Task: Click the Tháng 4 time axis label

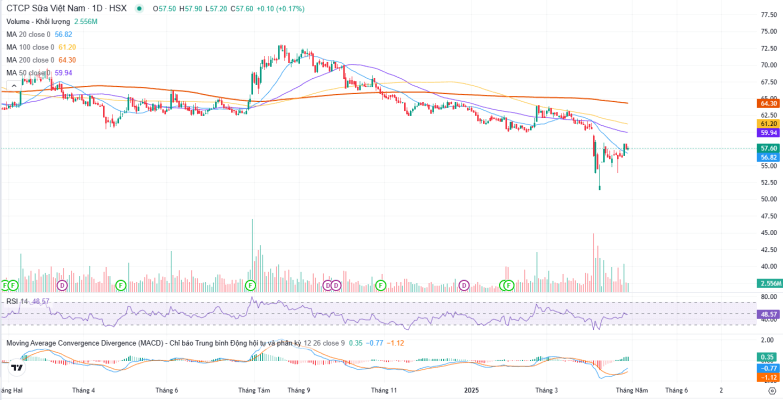Action: (x=84, y=390)
